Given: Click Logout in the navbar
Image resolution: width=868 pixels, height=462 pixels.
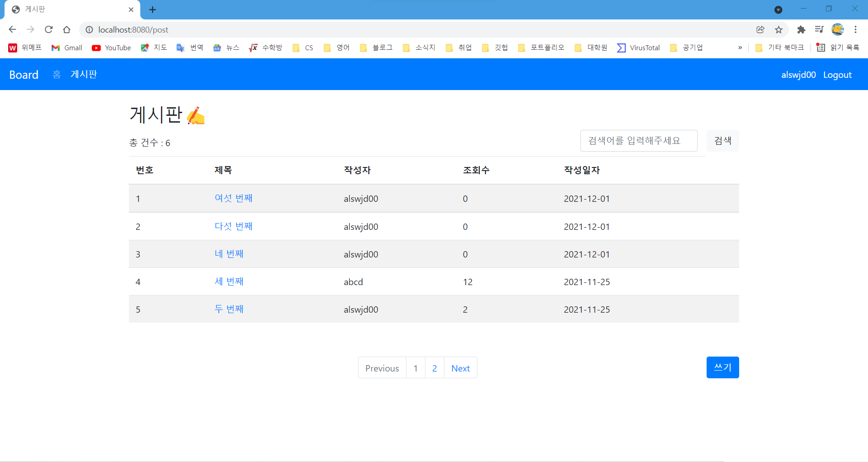Looking at the screenshot, I should coord(837,75).
